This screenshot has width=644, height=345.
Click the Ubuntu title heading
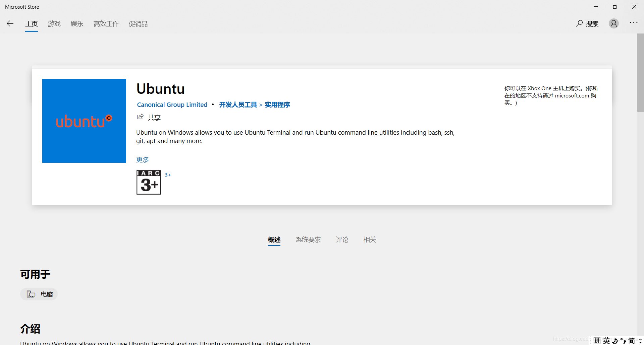click(x=161, y=89)
